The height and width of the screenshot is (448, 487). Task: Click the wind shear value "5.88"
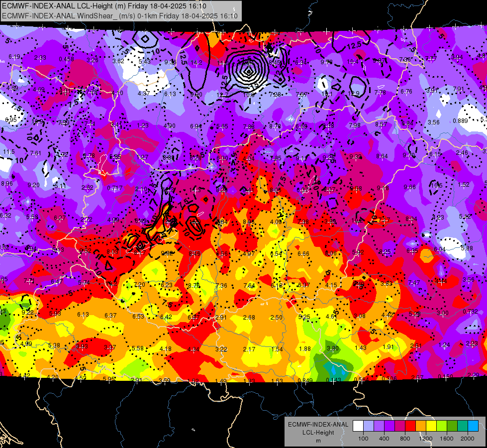point(467,248)
